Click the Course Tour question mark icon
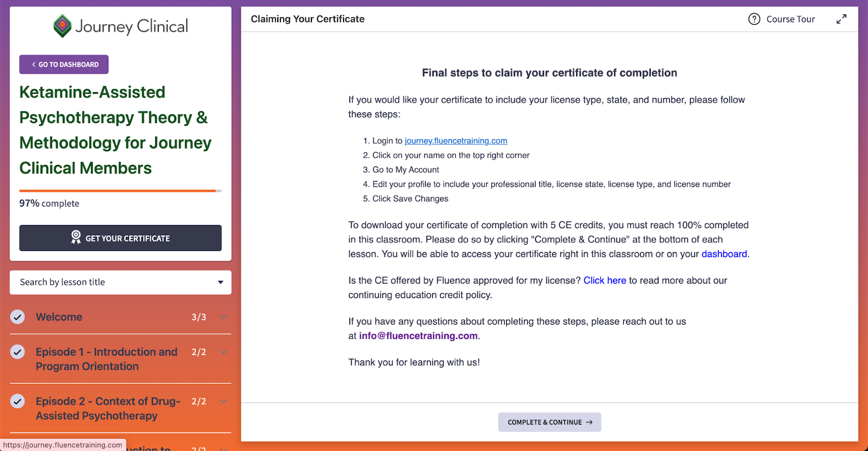 click(754, 20)
